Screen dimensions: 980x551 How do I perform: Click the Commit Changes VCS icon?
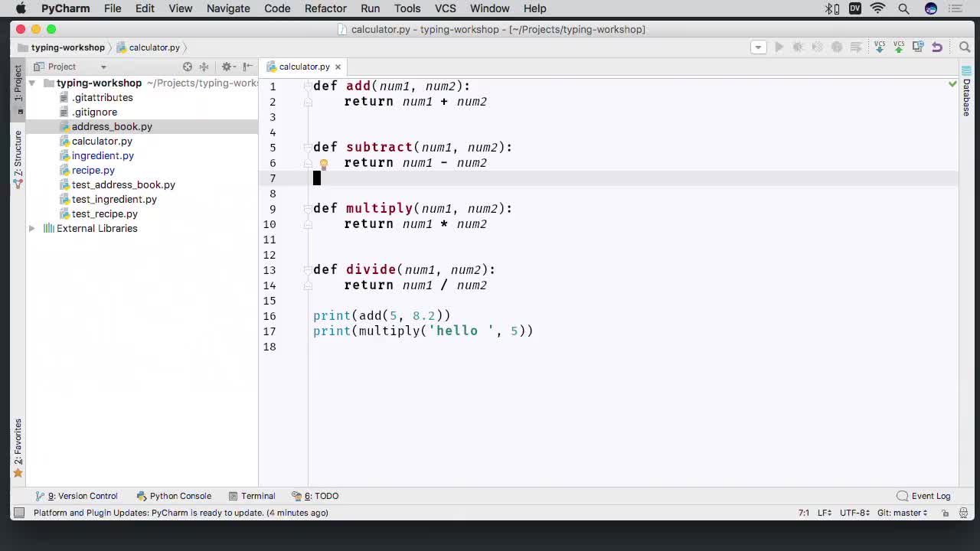tap(899, 47)
